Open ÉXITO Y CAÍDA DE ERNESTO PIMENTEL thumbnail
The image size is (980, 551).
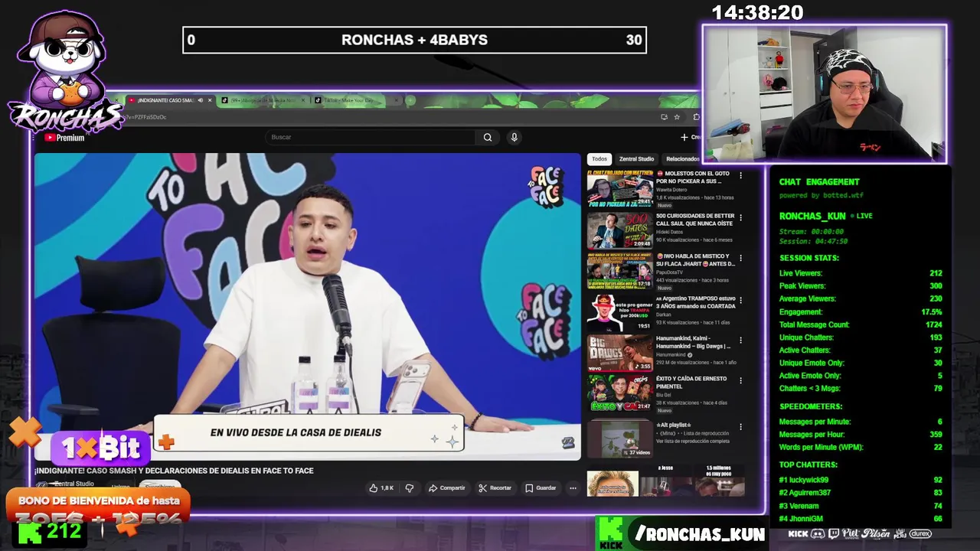coord(619,393)
